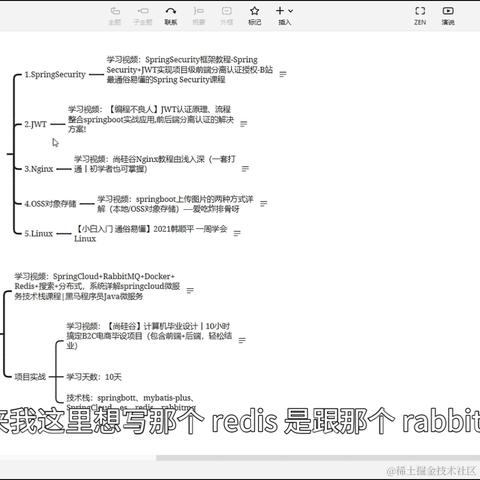
Task: Select the 1.SpringSecurity topic node
Action: pos(55,74)
